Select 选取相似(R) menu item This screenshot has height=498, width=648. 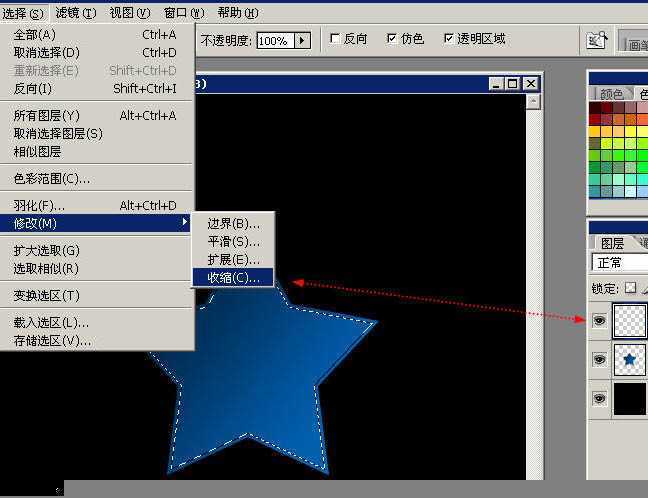click(95, 269)
